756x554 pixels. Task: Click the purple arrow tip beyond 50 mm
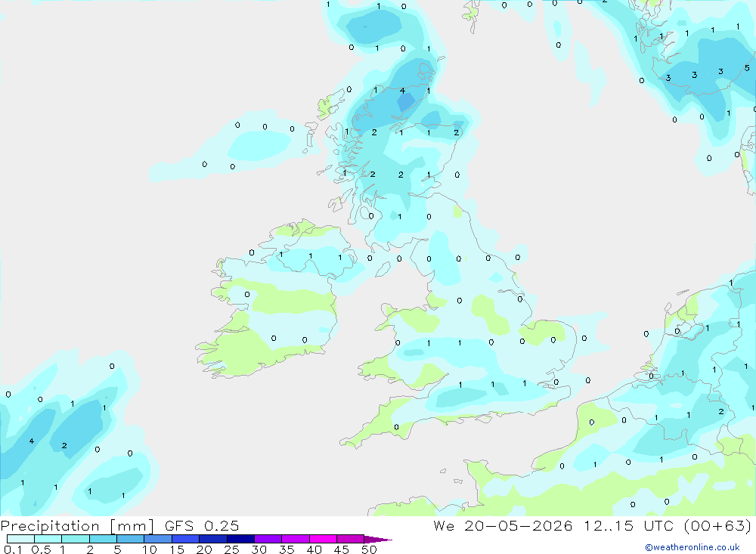378,540
